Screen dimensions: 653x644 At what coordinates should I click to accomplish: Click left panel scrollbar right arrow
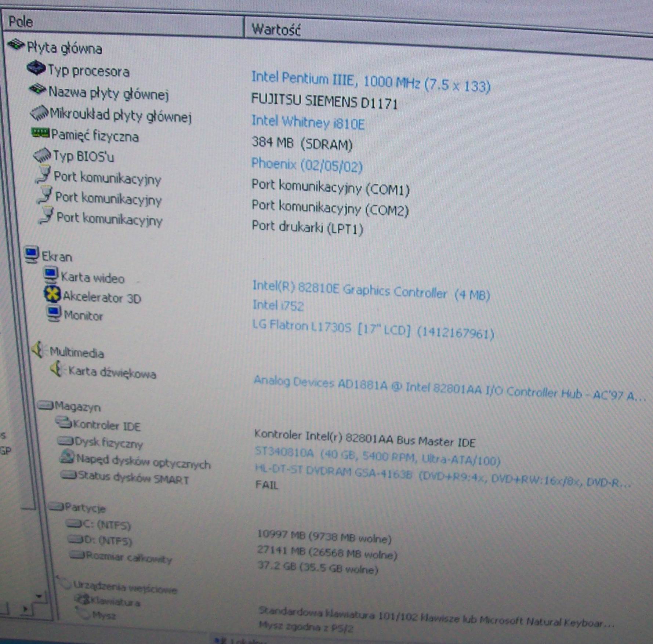tap(26, 609)
